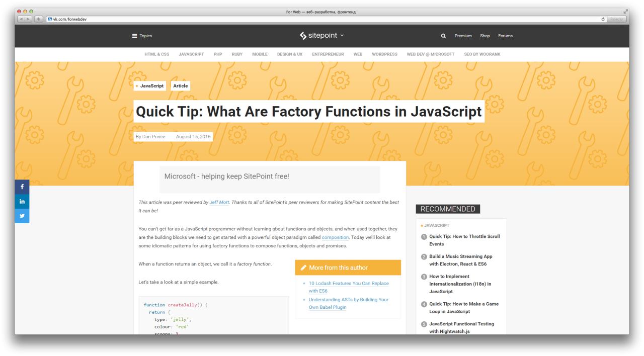This screenshot has width=644, height=356.
Task: Open the JAVASCRIPT category
Action: pyautogui.click(x=191, y=54)
